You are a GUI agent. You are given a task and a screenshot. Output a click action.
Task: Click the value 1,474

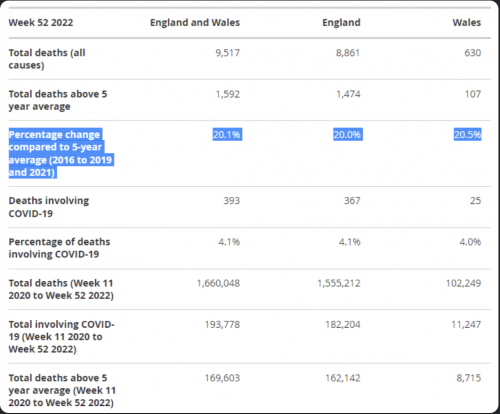348,94
